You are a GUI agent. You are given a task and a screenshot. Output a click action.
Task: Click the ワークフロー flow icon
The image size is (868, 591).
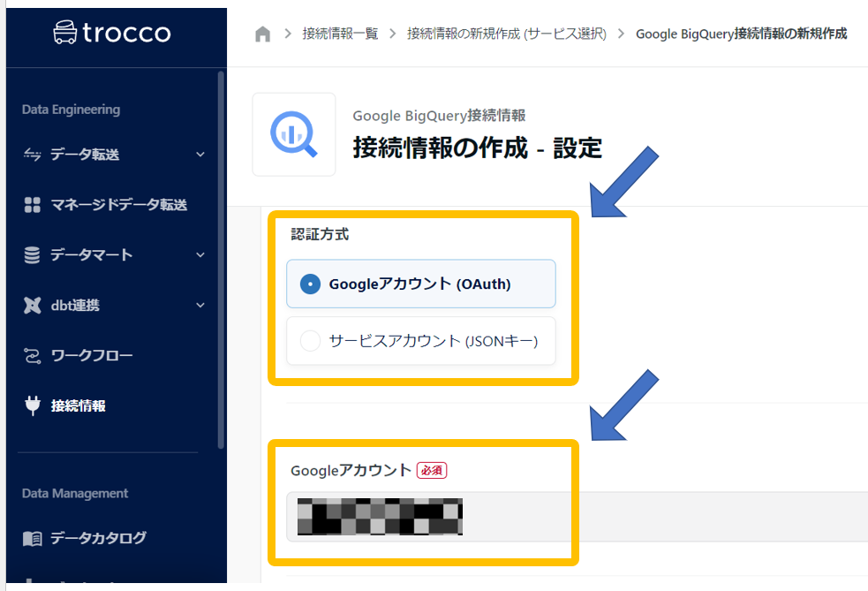33,356
